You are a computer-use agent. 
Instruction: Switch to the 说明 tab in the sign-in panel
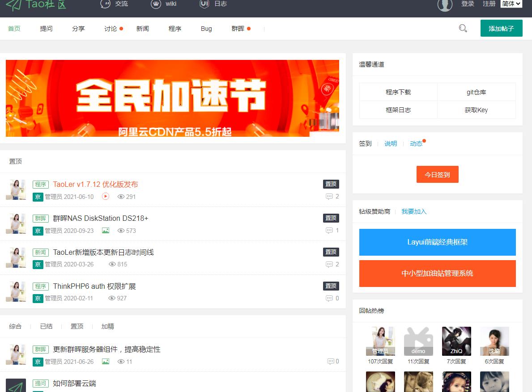[390, 143]
